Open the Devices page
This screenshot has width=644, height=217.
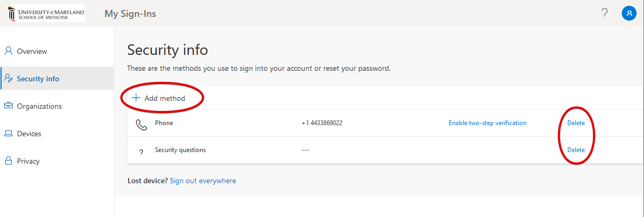[x=29, y=134]
